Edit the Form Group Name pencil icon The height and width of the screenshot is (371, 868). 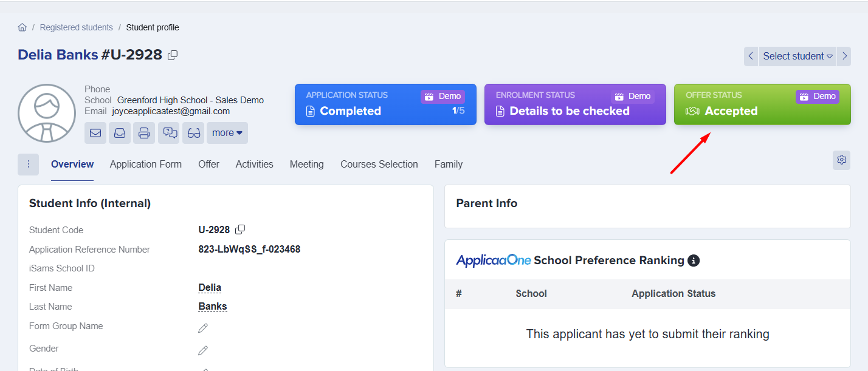(203, 328)
